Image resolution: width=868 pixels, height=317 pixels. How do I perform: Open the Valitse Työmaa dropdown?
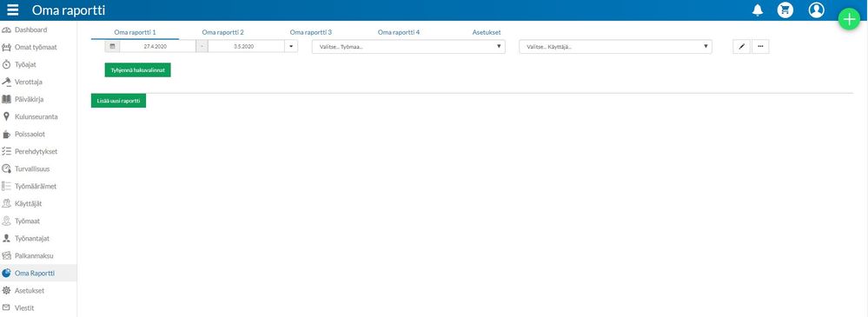408,47
